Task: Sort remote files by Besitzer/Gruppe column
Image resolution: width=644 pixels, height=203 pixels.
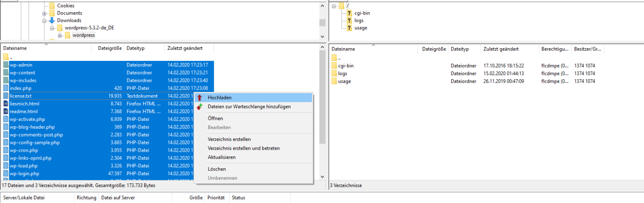Action: [x=588, y=49]
